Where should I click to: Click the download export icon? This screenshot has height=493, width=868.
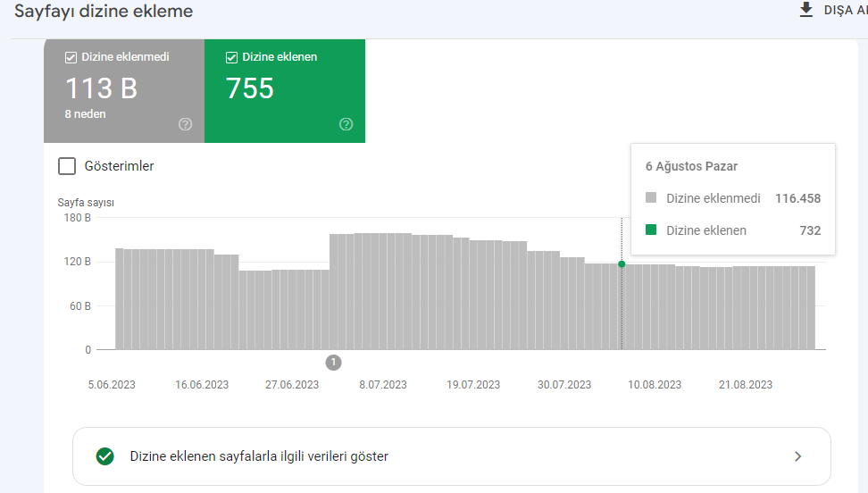coord(806,10)
